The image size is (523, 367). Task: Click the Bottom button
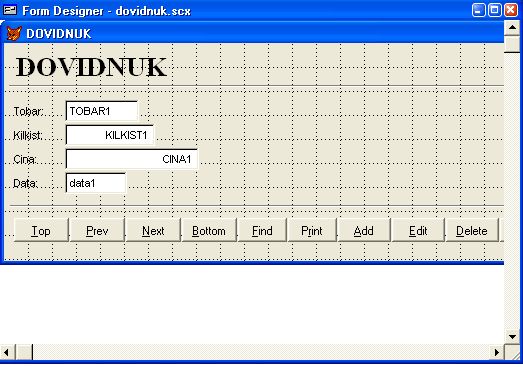click(x=209, y=230)
